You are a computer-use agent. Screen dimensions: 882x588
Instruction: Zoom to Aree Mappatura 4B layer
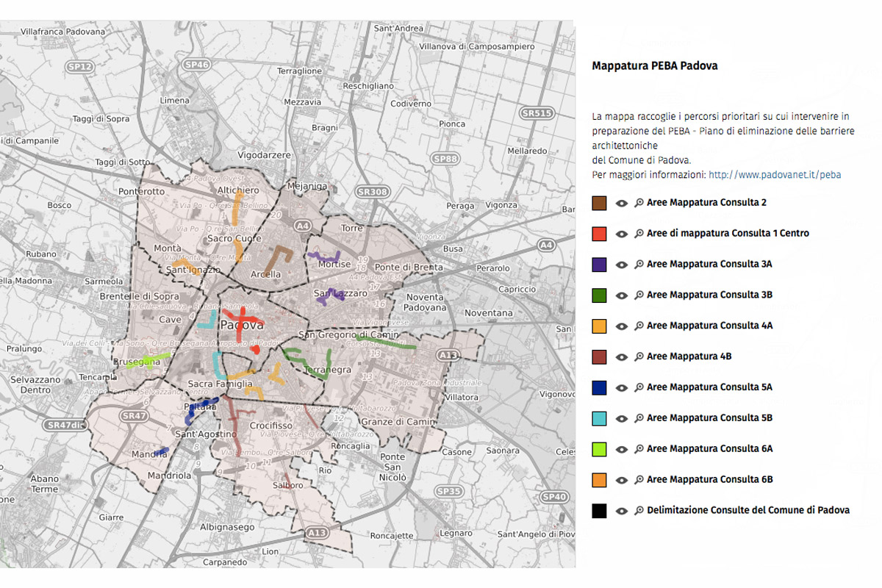tap(639, 356)
